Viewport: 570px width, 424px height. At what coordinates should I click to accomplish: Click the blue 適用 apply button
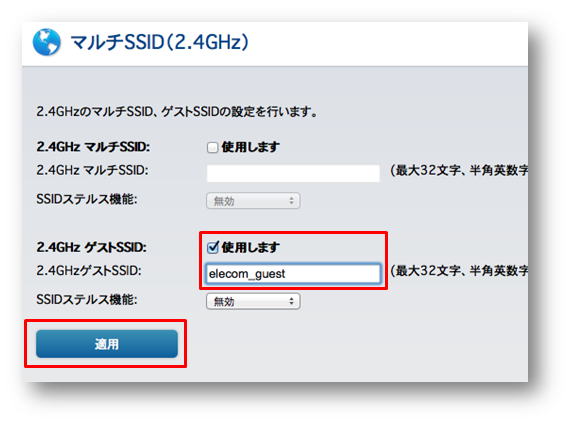[107, 344]
